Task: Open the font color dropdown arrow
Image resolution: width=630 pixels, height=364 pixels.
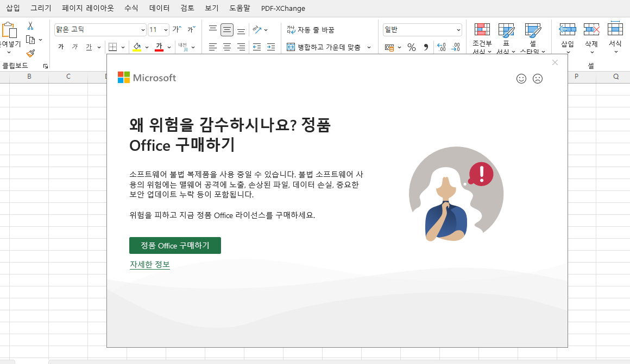Action: pos(169,47)
